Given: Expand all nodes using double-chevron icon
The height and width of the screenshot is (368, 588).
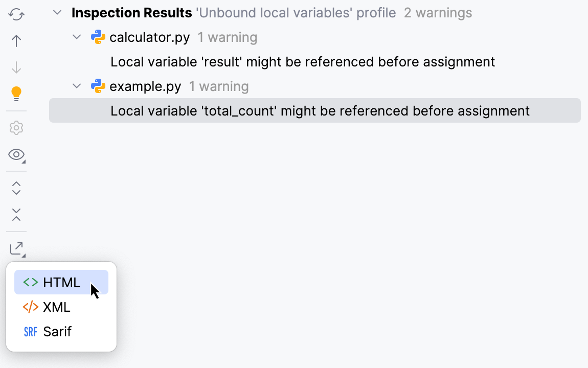Looking at the screenshot, I should tap(16, 188).
